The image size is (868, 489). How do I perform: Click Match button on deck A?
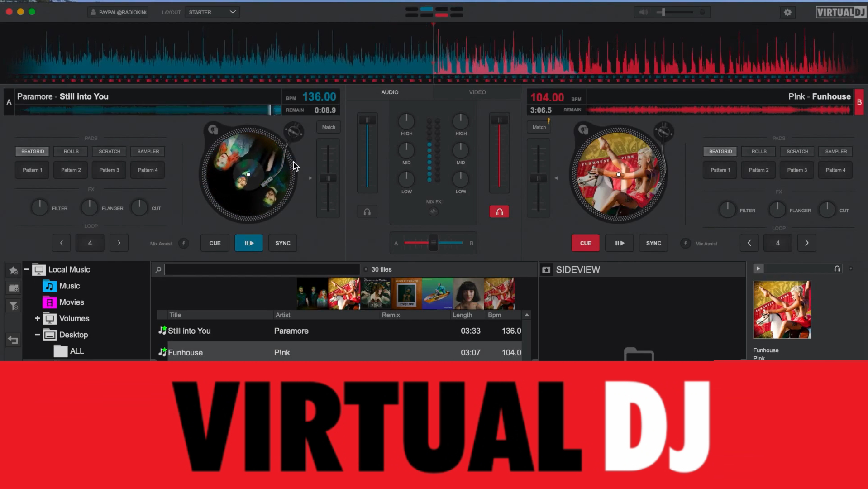[x=329, y=127]
